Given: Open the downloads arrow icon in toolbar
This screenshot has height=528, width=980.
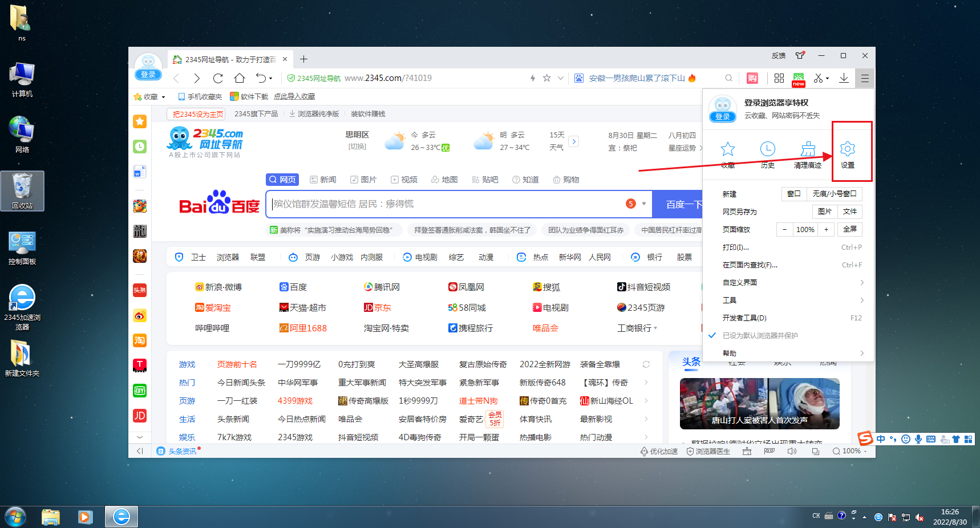Looking at the screenshot, I should pyautogui.click(x=844, y=78).
